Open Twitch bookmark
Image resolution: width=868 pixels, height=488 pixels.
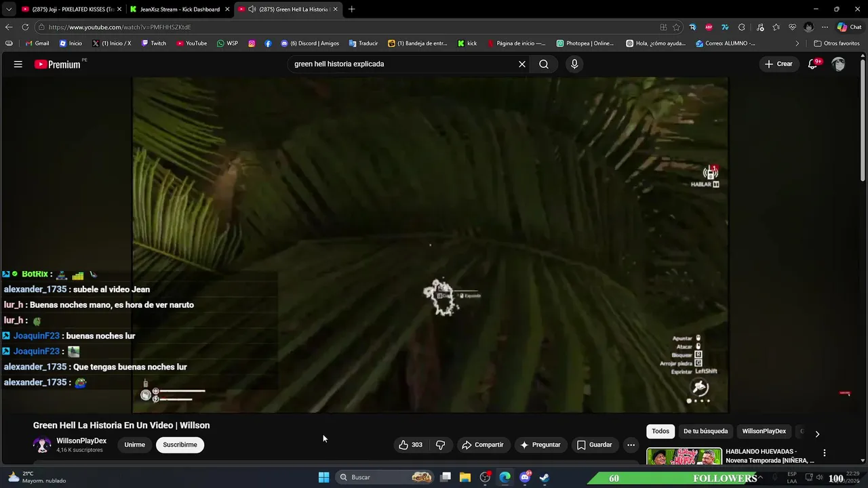pos(153,43)
